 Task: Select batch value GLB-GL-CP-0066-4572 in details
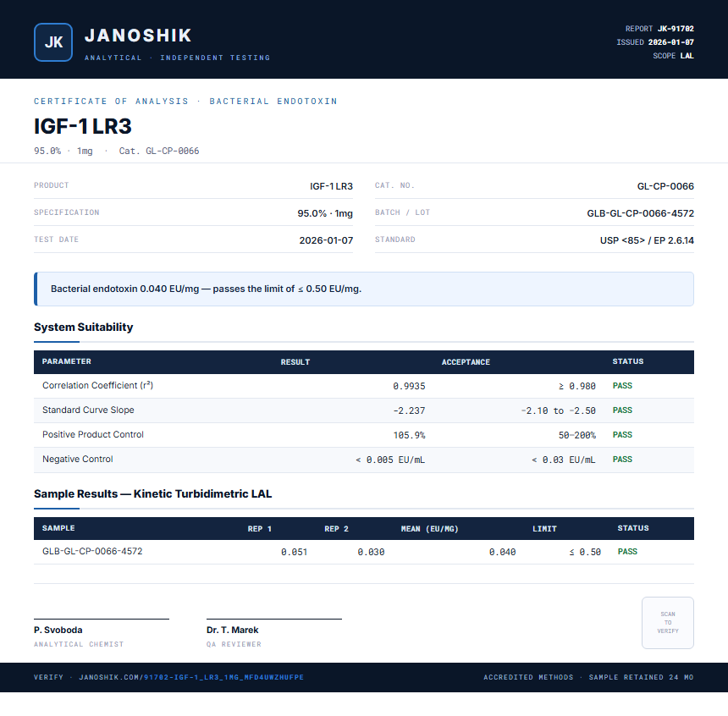pyautogui.click(x=640, y=213)
